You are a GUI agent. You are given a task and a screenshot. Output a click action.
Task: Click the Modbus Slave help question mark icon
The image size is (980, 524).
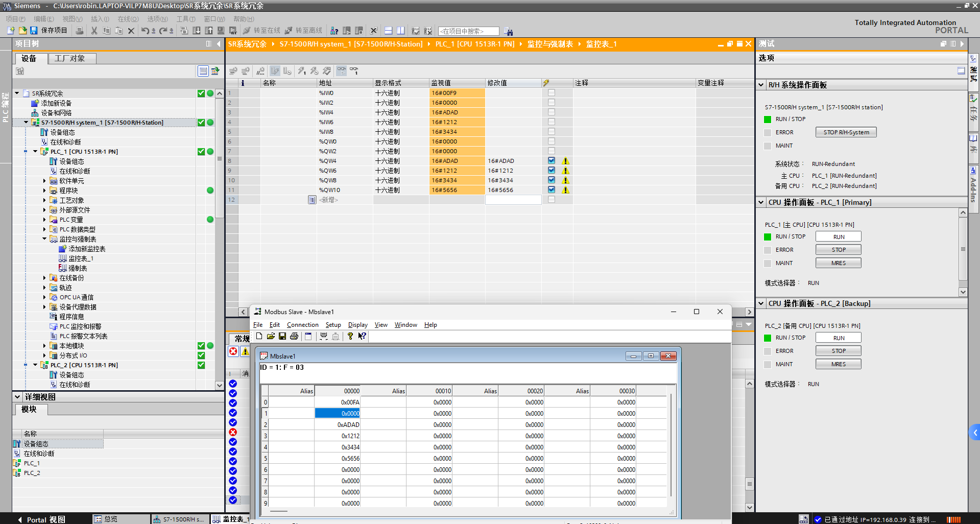[x=350, y=336]
